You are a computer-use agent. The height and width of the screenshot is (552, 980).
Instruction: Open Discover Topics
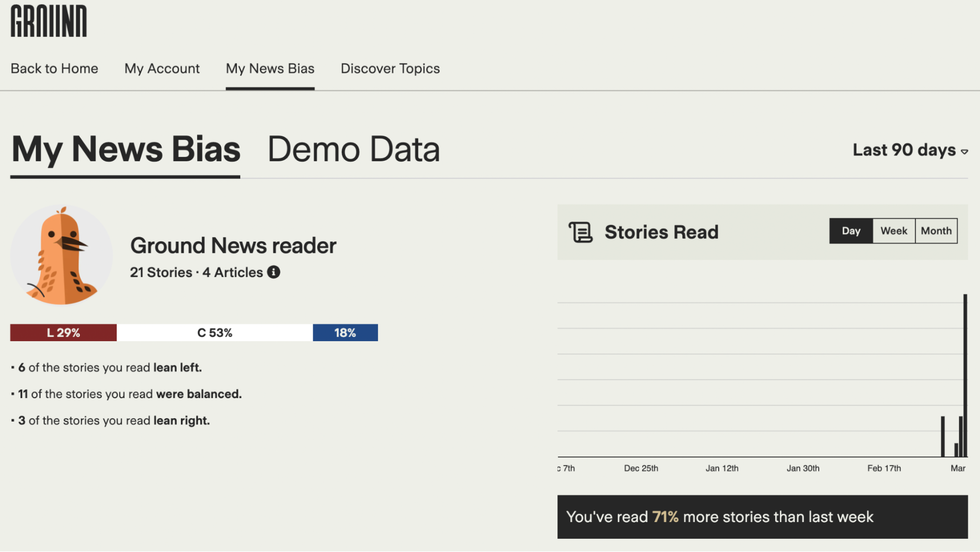[390, 69]
